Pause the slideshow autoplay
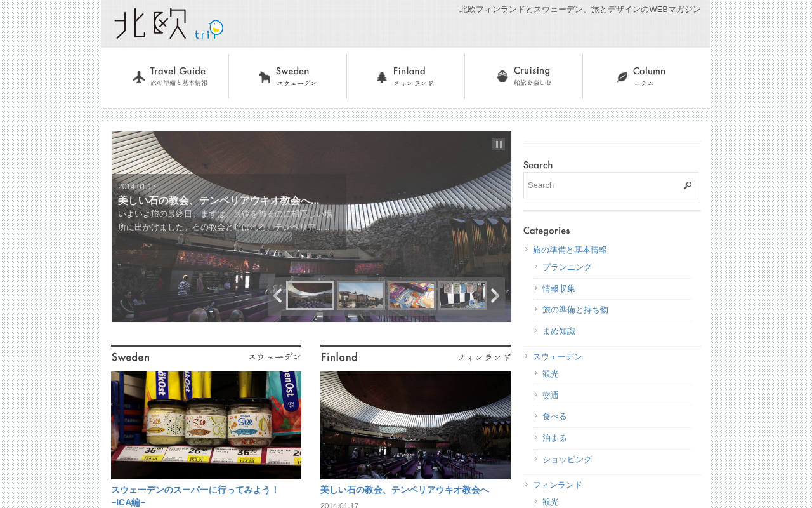The width and height of the screenshot is (812, 508). tap(499, 144)
